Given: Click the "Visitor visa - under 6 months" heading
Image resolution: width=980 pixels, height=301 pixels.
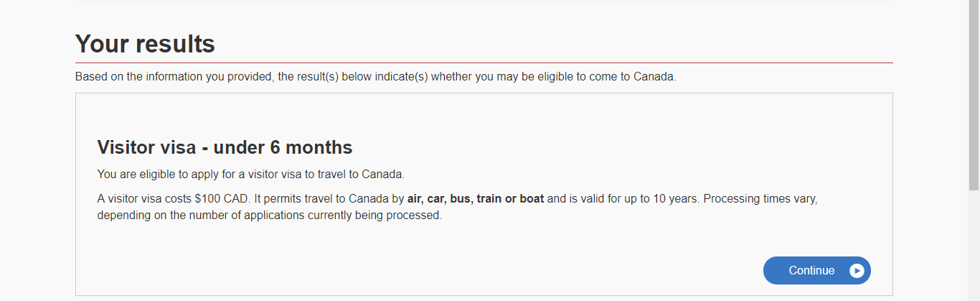Looking at the screenshot, I should click(x=225, y=148).
